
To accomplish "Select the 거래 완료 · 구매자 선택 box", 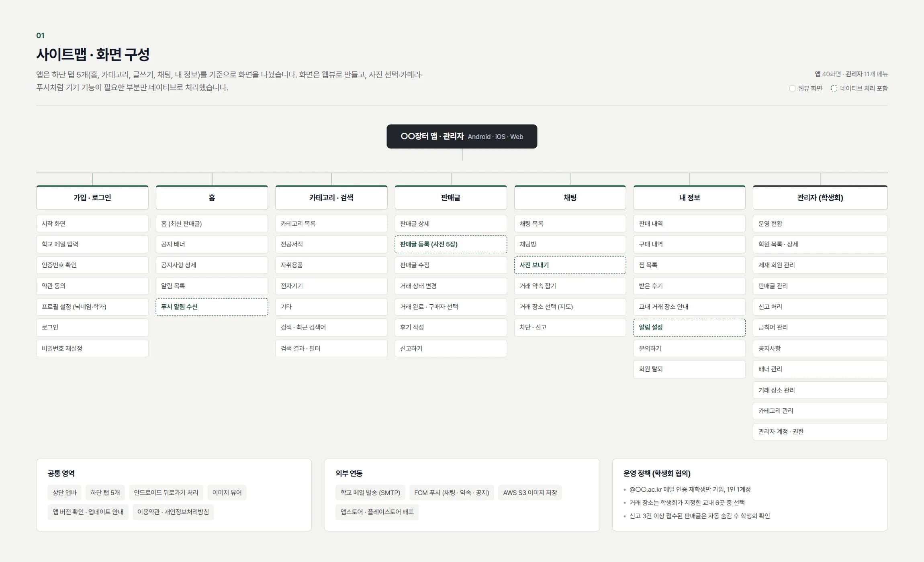I will (451, 307).
